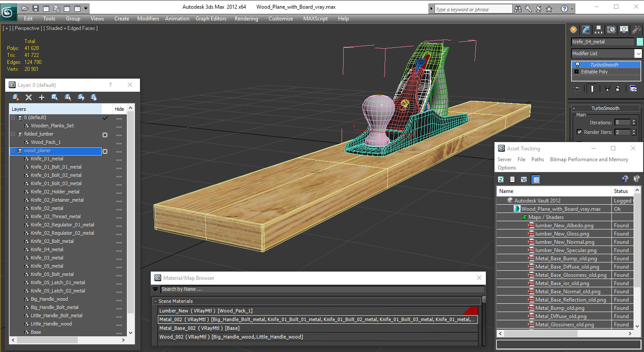Open Bitmap Performance and Memory menu
This screenshot has width=644, height=352.
[x=589, y=159]
